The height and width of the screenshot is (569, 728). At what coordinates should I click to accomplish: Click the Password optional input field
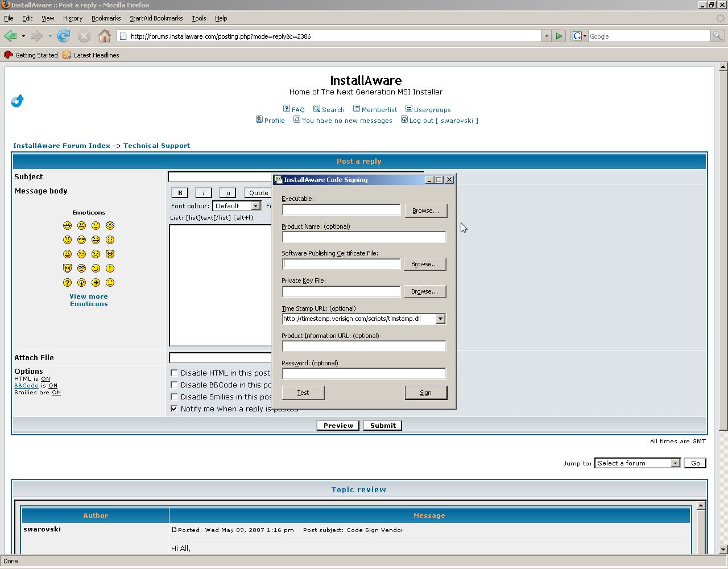tap(364, 373)
